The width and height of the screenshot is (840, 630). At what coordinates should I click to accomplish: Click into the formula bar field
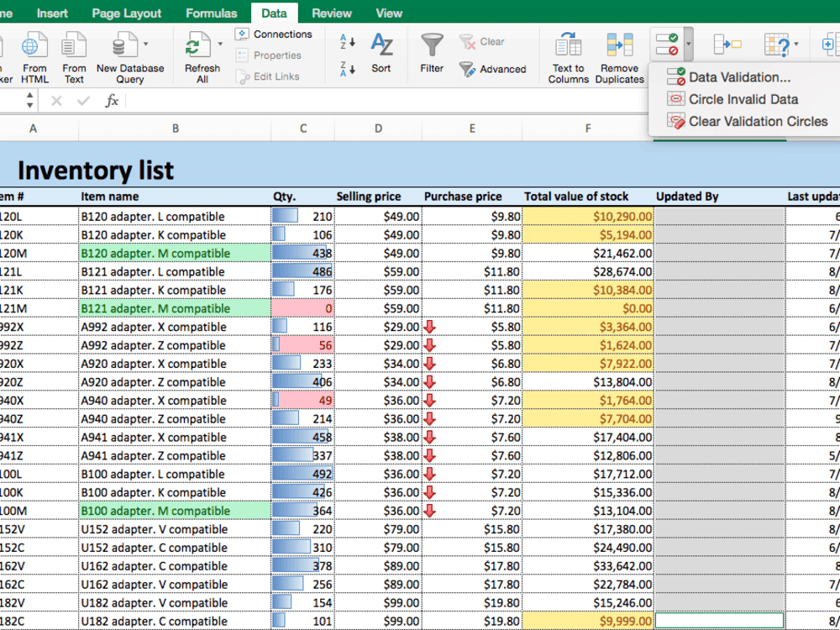pos(386,101)
